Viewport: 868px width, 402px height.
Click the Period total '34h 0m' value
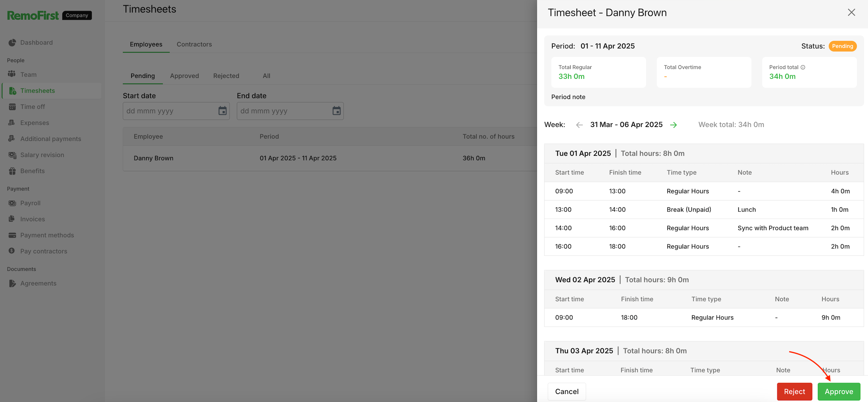[x=782, y=77]
